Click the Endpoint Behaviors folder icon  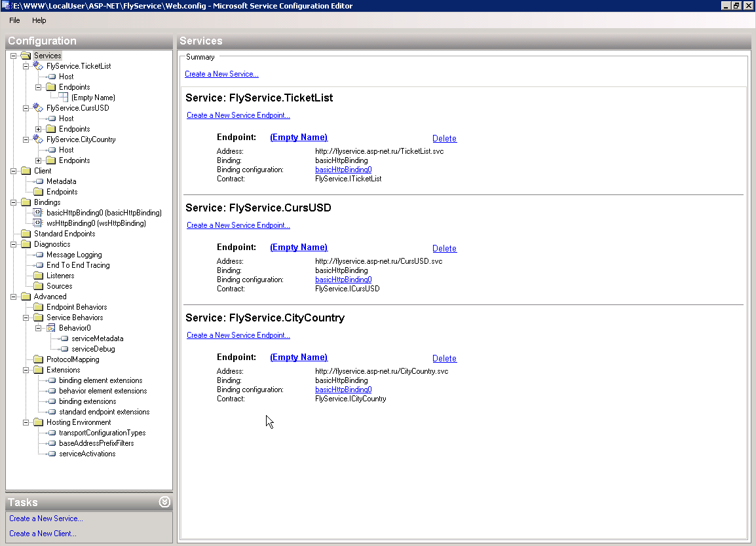coord(39,307)
